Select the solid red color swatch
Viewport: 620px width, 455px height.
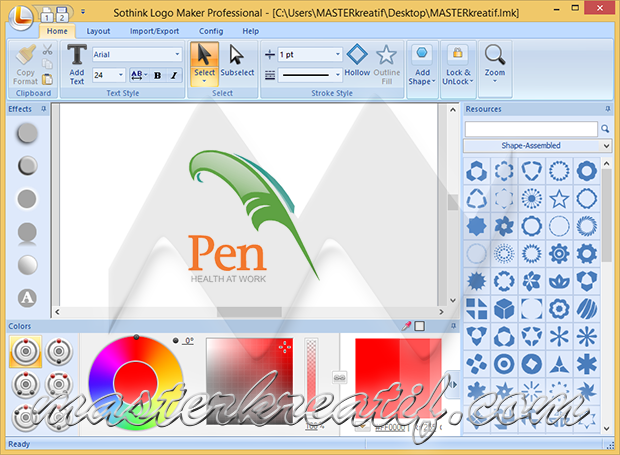[x=377, y=379]
